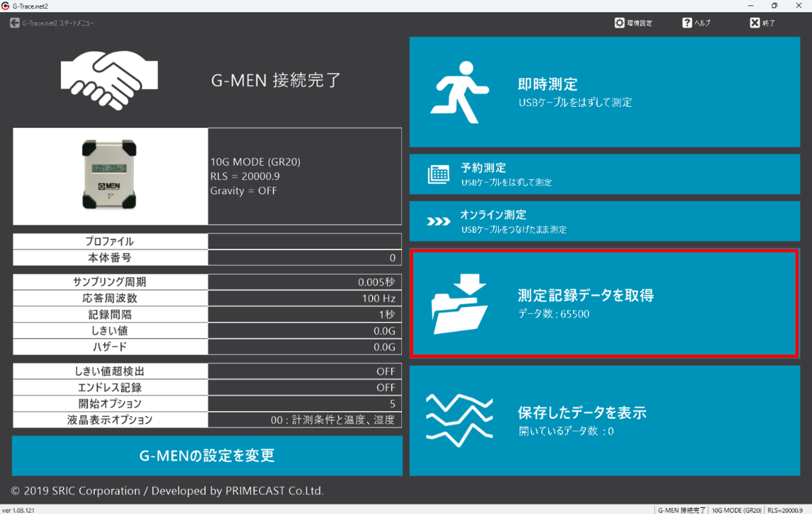Click RLS = 20000.9 in device info
The height and width of the screenshot is (514, 812).
pos(245,176)
